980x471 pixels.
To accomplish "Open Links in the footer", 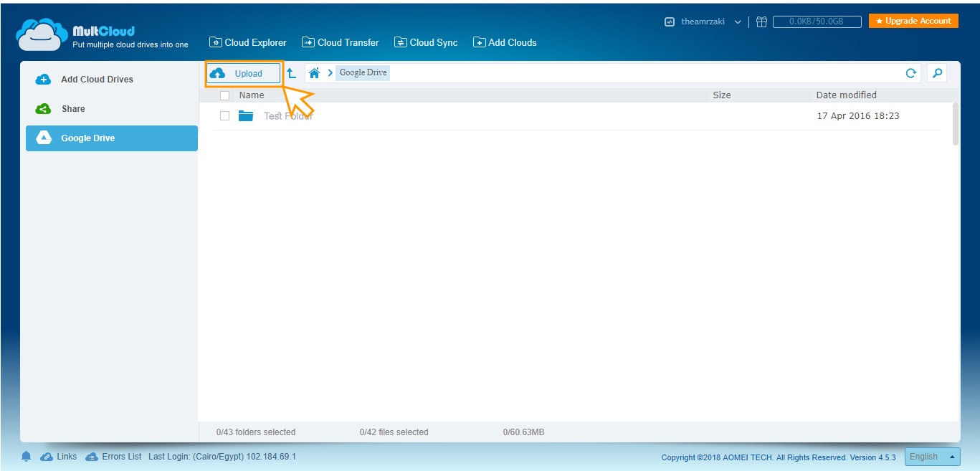I will (x=59, y=457).
